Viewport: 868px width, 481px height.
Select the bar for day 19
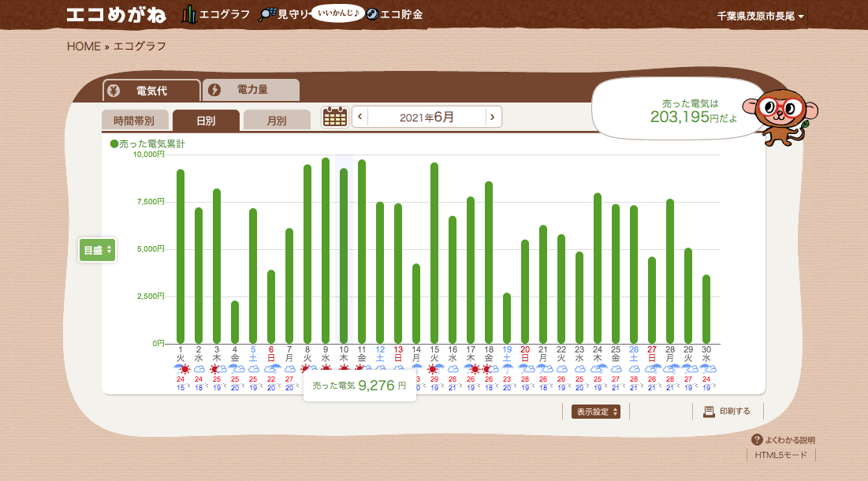pos(507,319)
